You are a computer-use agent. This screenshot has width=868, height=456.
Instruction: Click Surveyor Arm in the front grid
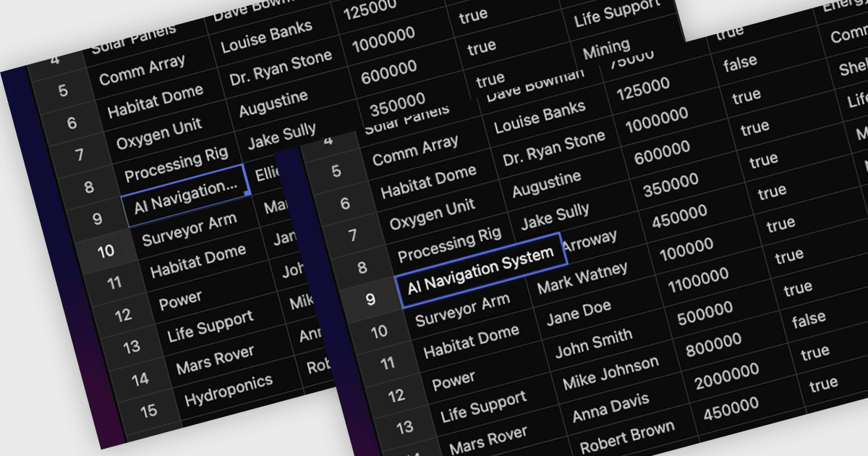point(463,310)
